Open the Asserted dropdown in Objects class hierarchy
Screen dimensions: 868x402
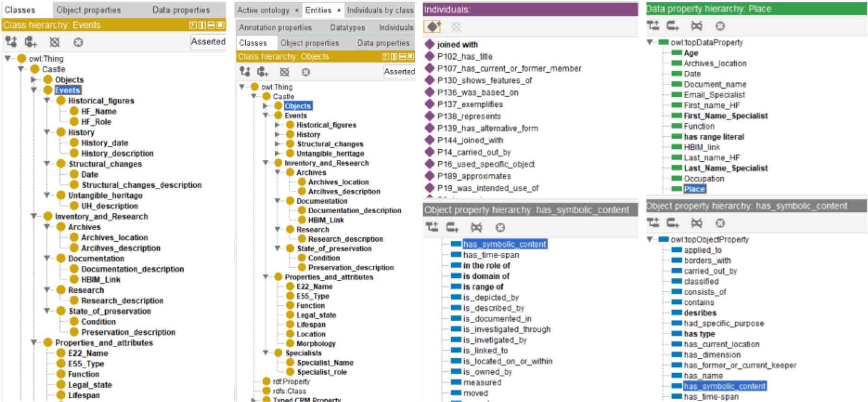point(399,72)
